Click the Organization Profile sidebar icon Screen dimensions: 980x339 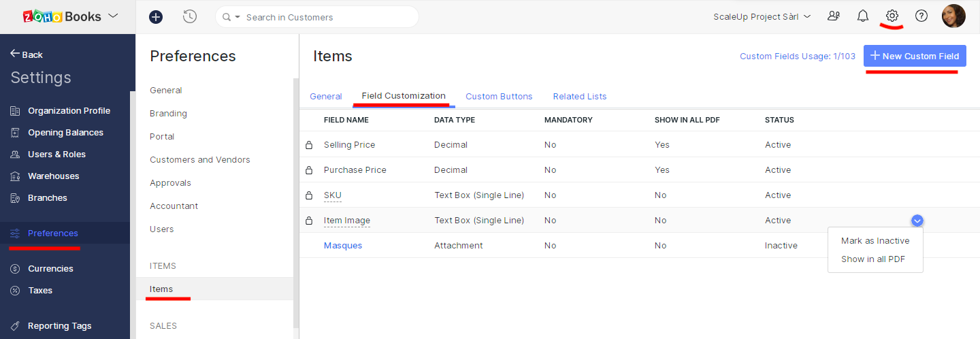(x=15, y=111)
